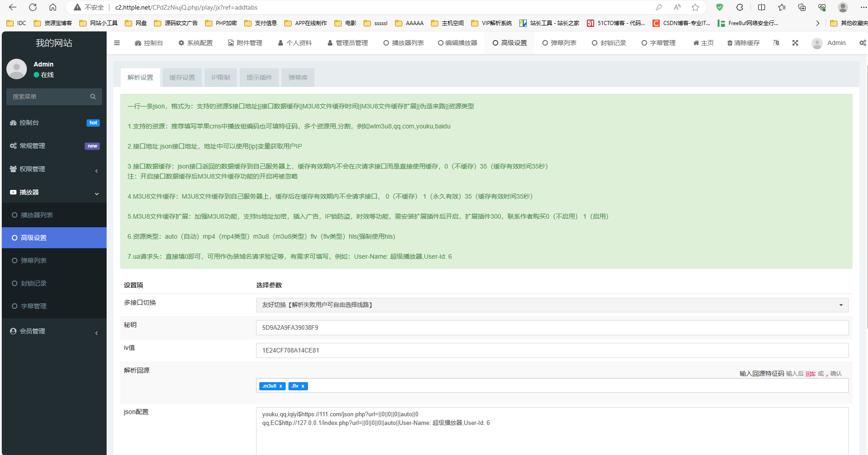The width and height of the screenshot is (868, 455).
Task: Open the browser collections icon
Action: point(802,7)
